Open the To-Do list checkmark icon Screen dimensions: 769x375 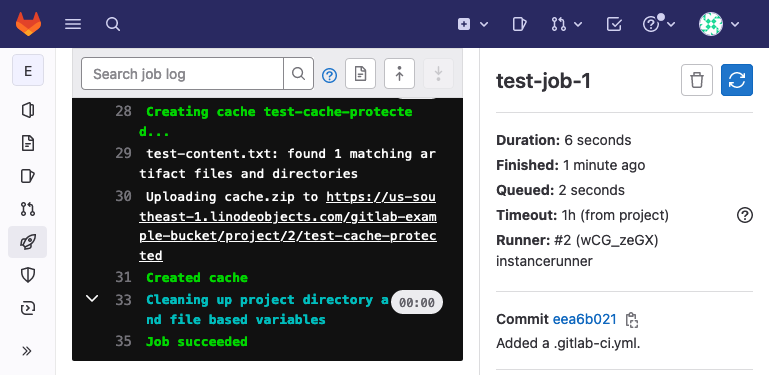tap(614, 24)
